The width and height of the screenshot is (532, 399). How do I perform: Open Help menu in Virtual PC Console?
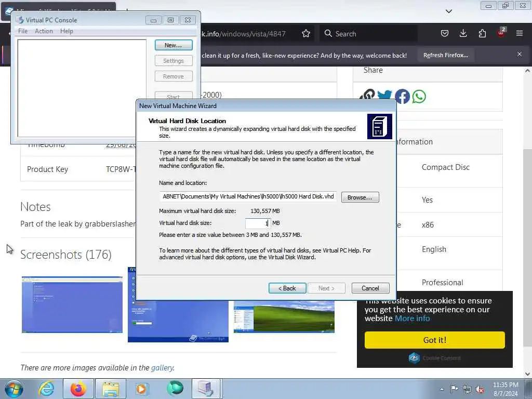pos(66,31)
